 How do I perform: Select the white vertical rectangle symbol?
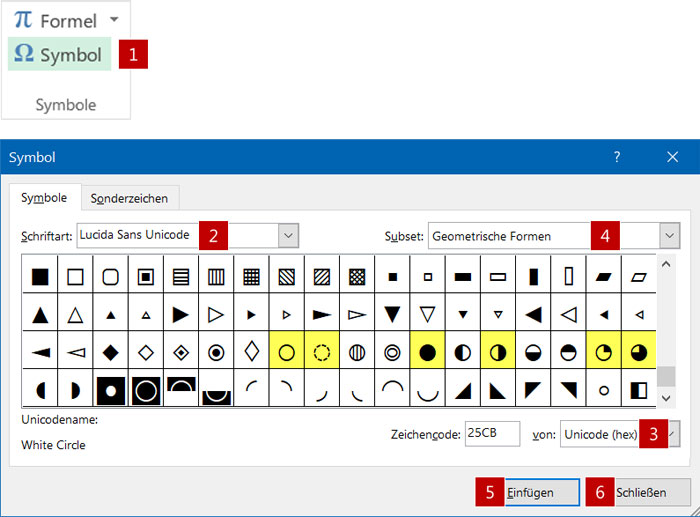click(x=568, y=277)
